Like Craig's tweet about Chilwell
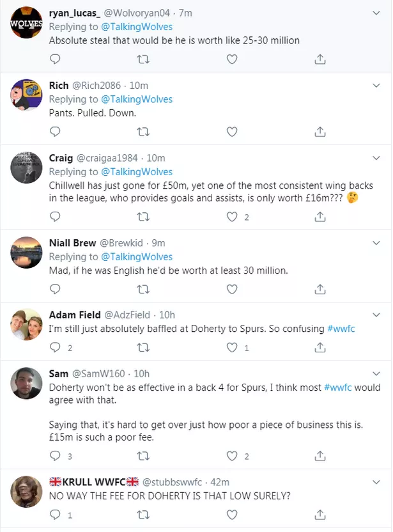This screenshot has height=532, width=393. tap(233, 217)
